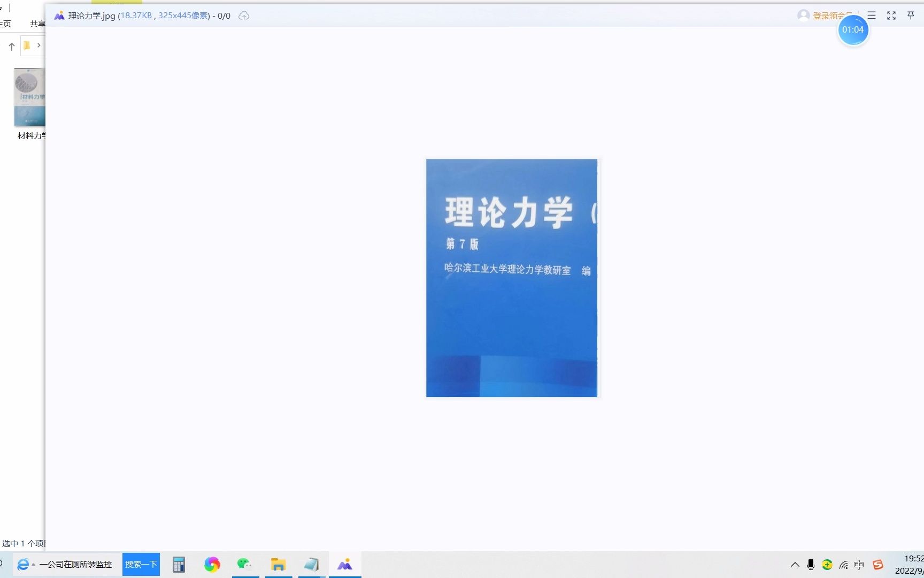Open the colorful browser taskbar icon
This screenshot has height=578, width=924.
[212, 565]
